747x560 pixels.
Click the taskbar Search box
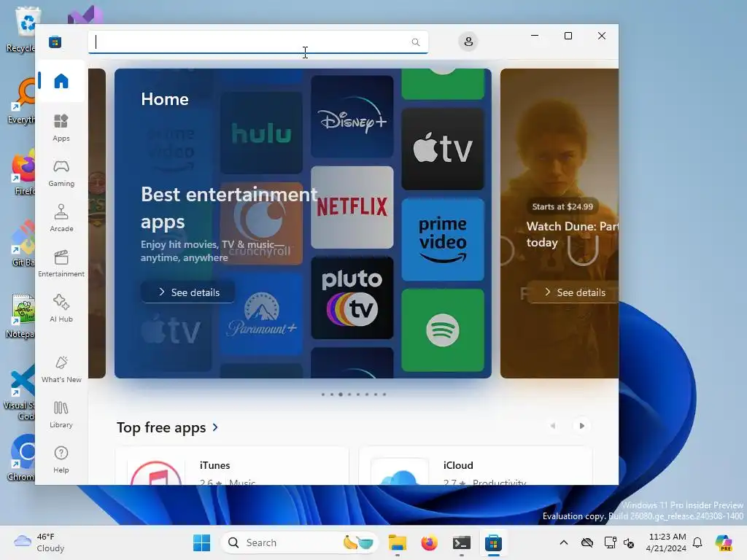pos(298,542)
